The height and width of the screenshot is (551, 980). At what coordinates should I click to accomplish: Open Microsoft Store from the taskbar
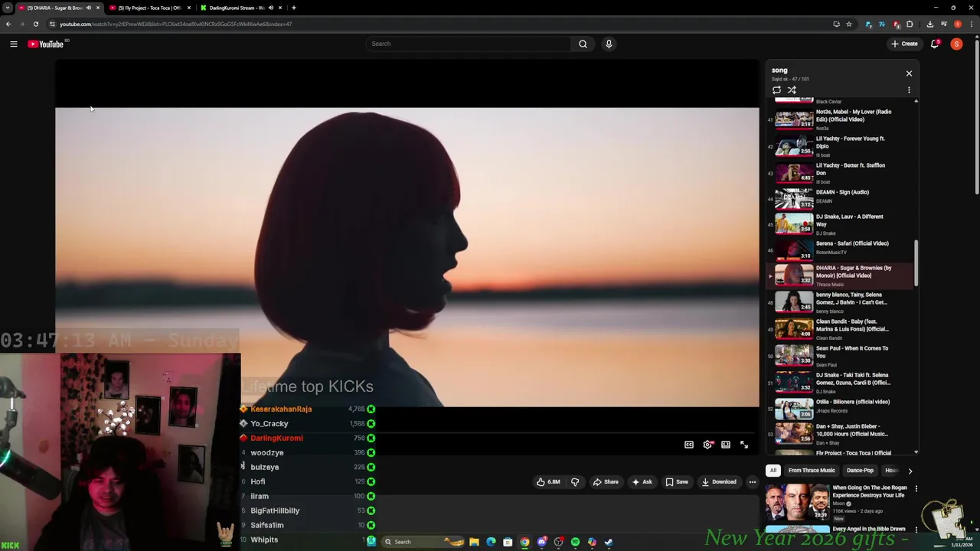point(508,542)
